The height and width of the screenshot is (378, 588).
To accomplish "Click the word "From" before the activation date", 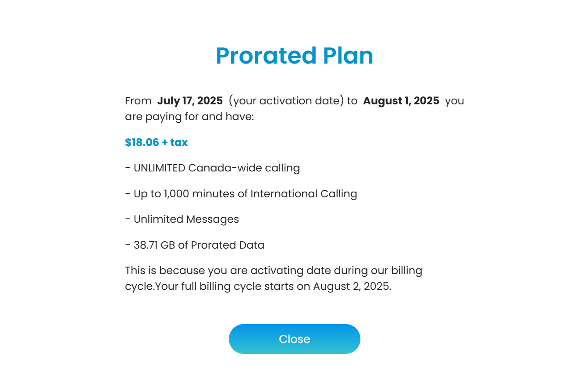I will coord(138,101).
